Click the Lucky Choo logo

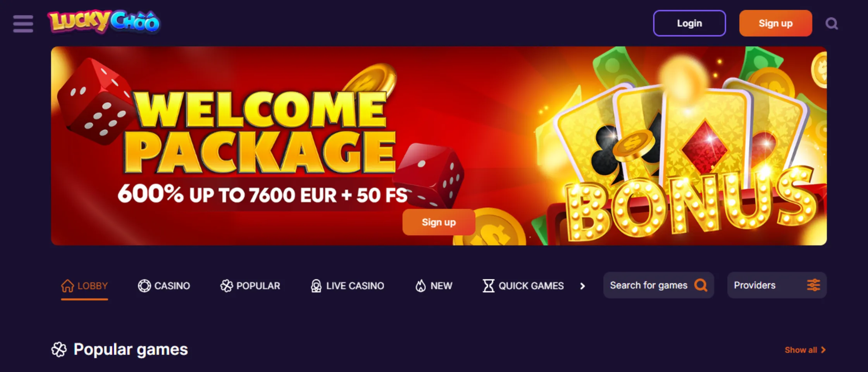pos(103,22)
